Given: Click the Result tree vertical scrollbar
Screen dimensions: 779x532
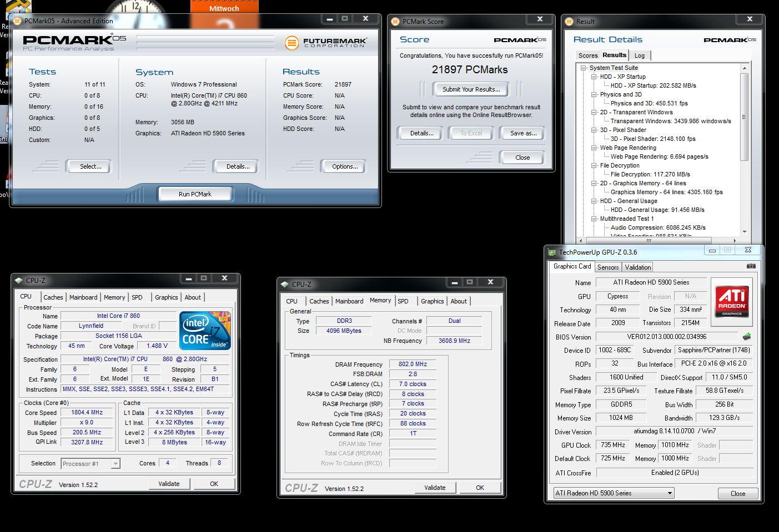Looking at the screenshot, I should point(745,150).
